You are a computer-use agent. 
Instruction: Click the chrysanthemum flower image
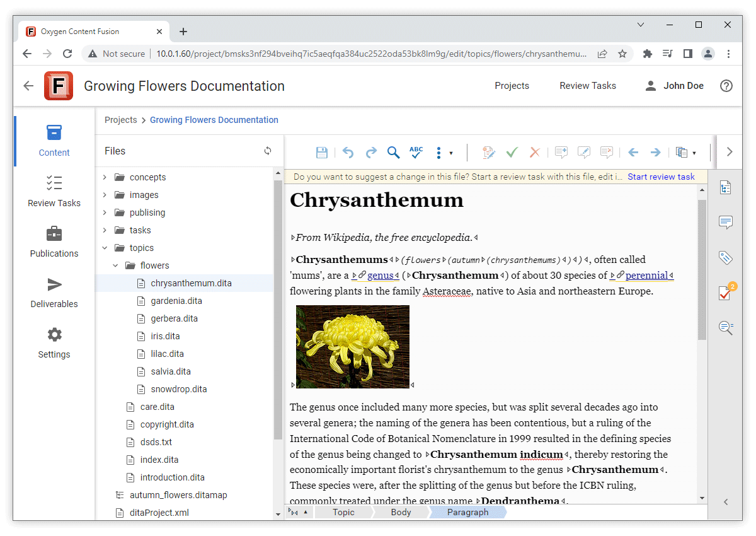point(353,346)
